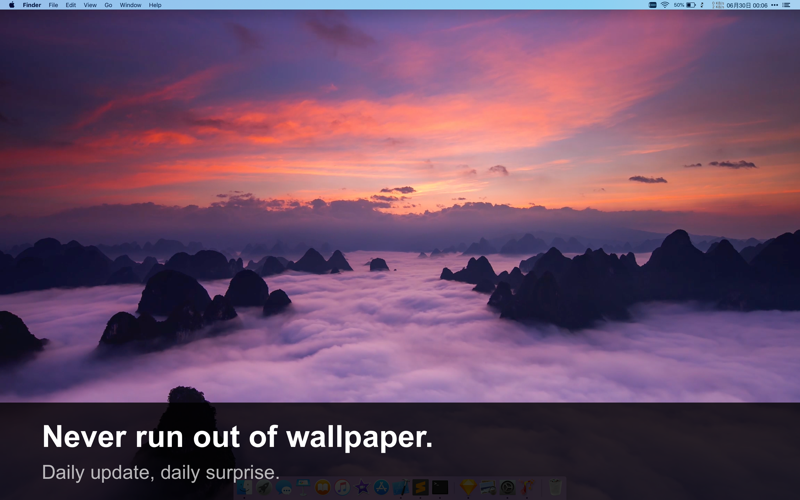This screenshot has width=800, height=500.
Task: Open the Window menu
Action: 130,5
